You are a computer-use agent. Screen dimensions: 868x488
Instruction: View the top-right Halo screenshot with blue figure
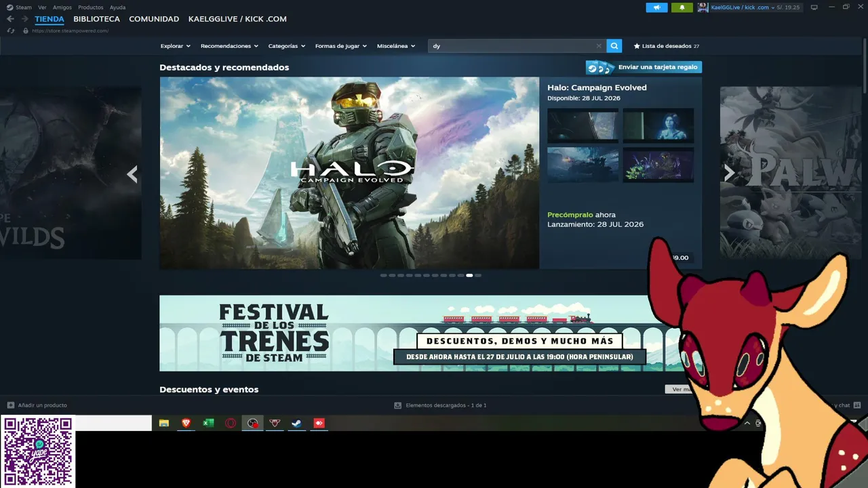click(x=658, y=125)
